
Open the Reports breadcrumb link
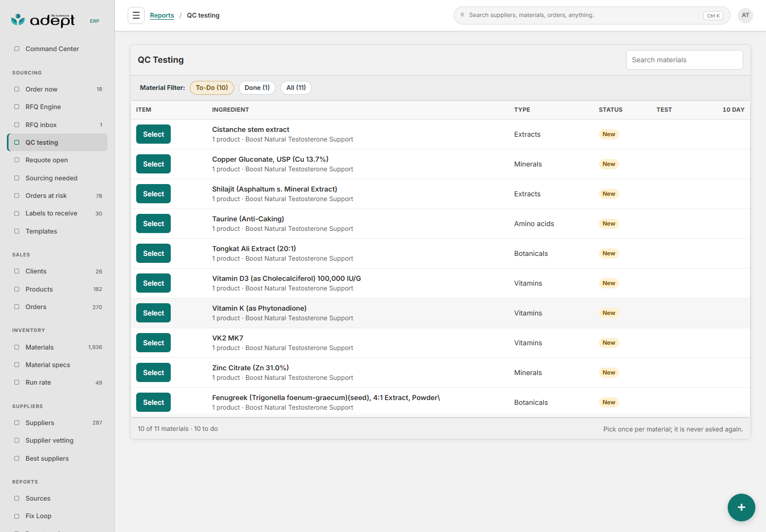click(162, 15)
